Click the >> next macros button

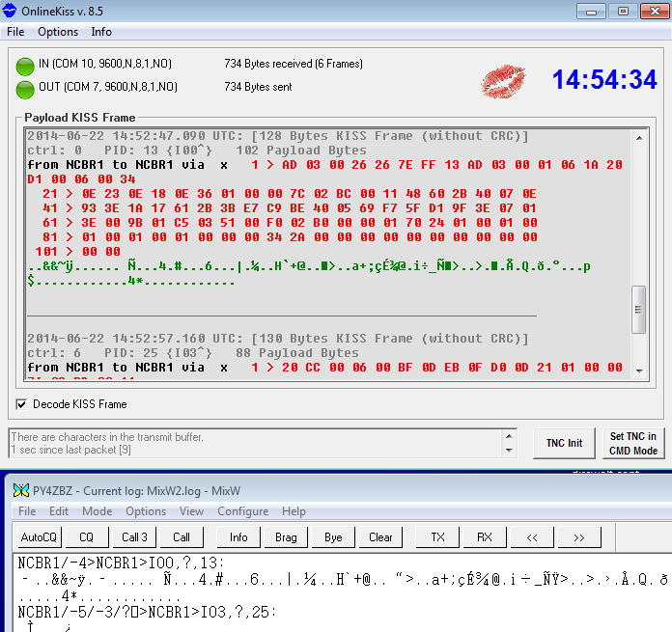pos(579,536)
